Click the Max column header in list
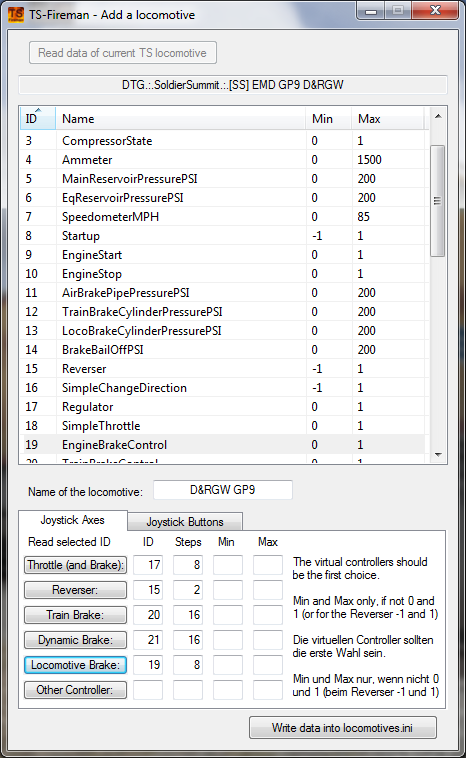 388,118
